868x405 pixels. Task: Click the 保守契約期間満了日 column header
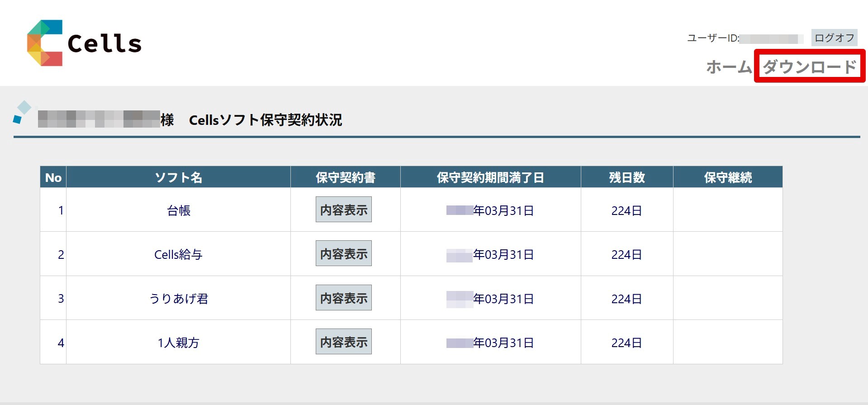[490, 177]
